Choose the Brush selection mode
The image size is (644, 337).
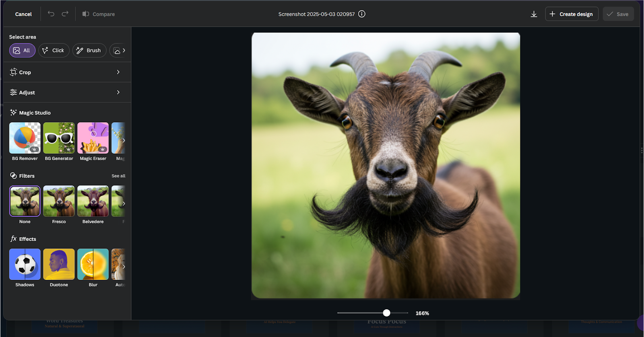pos(89,50)
